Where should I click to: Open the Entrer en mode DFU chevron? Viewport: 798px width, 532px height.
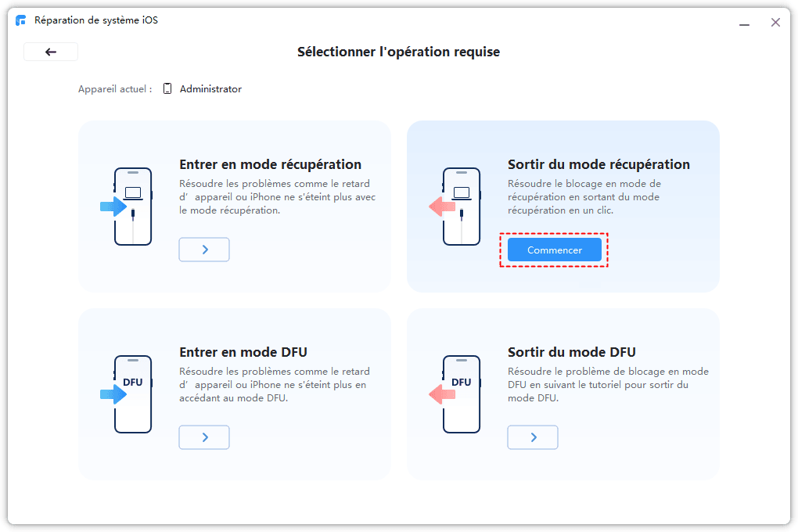click(204, 437)
